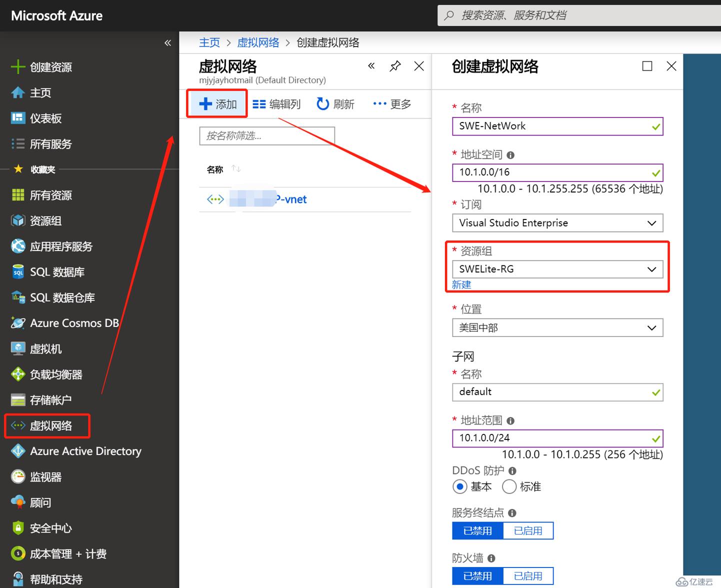The image size is (721, 588).
Task: Click the top search resources box
Action: [579, 15]
